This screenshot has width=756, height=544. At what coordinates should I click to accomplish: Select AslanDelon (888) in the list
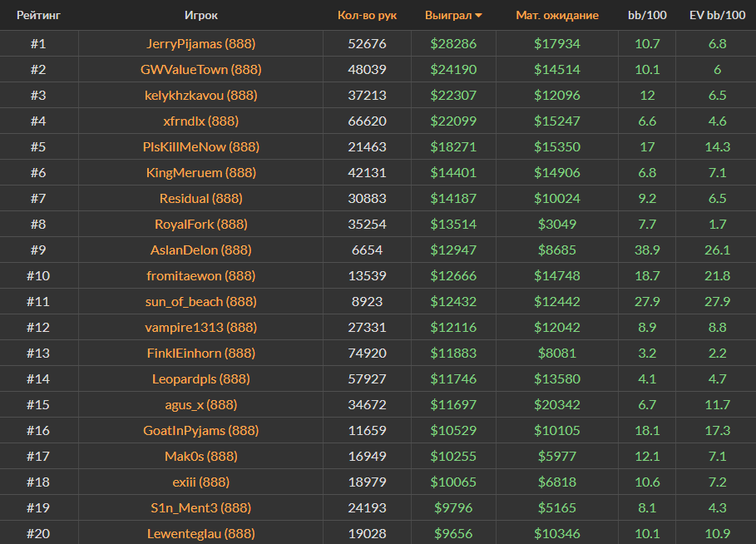[200, 250]
